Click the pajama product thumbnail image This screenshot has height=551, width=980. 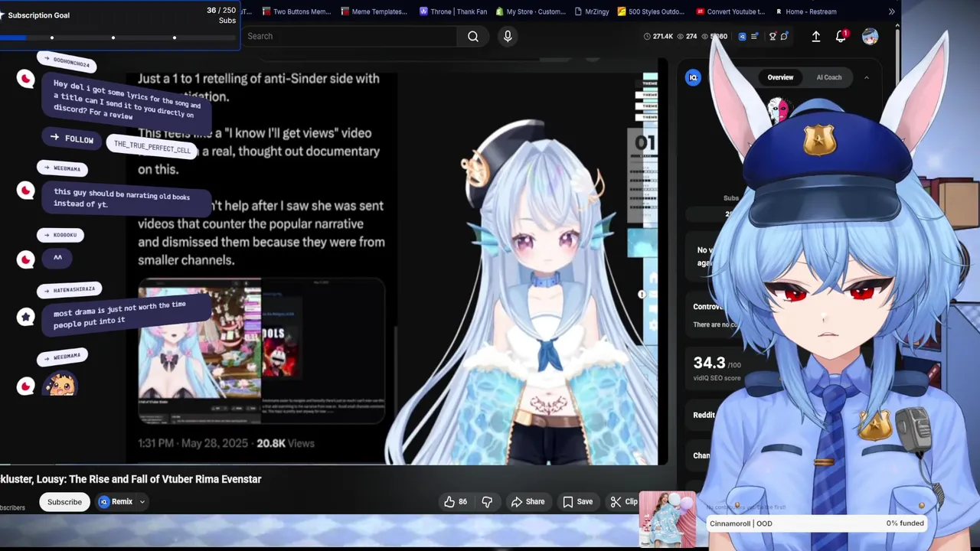tap(667, 519)
